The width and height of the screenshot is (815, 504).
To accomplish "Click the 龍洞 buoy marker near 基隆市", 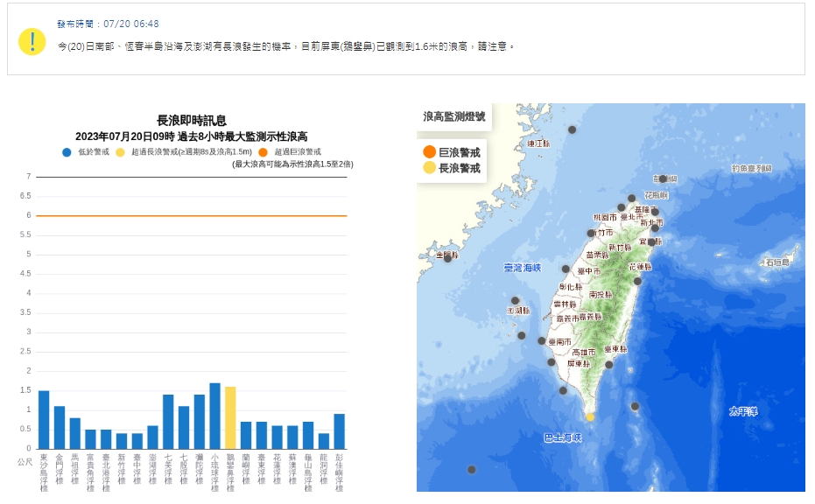I will (x=655, y=212).
